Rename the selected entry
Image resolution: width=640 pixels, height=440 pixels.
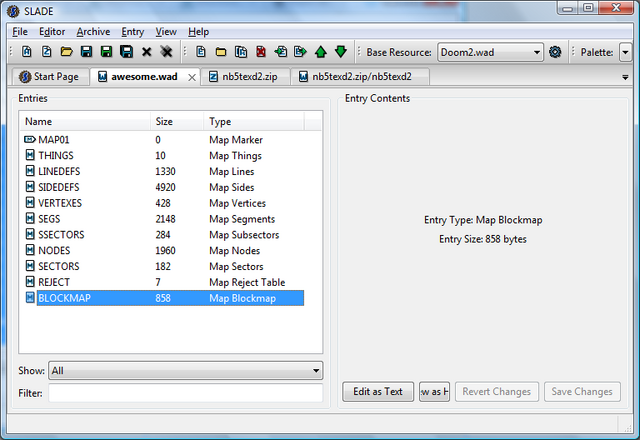point(241,52)
